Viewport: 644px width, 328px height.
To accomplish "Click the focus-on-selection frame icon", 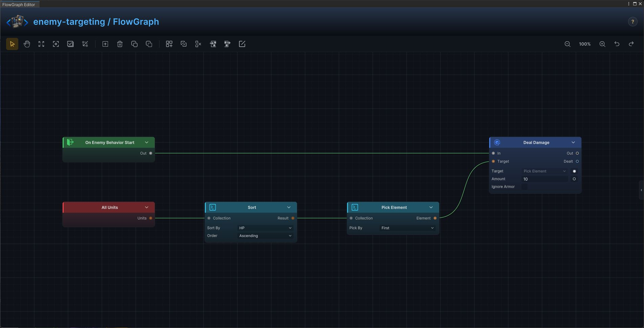I will [x=56, y=44].
